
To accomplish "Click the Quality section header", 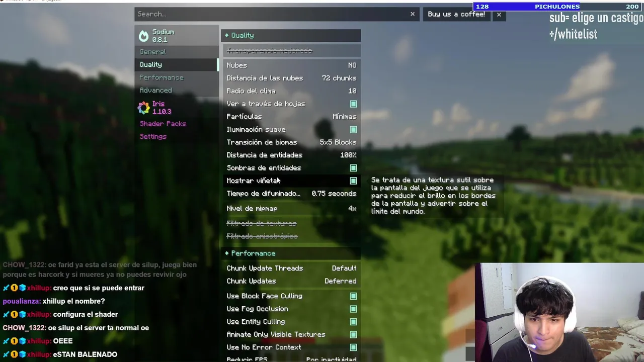I will coord(291,35).
